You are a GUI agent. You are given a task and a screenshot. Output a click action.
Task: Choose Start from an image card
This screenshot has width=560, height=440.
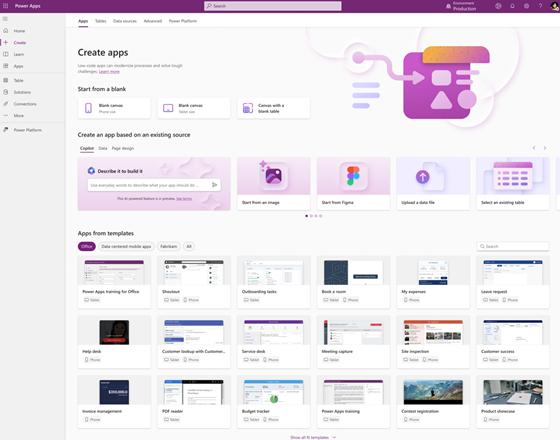point(274,184)
